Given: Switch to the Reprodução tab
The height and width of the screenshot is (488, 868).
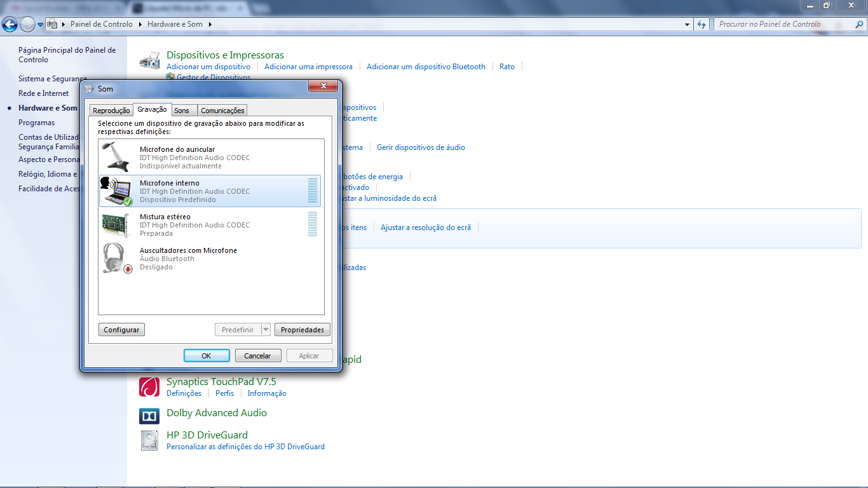Looking at the screenshot, I should pos(111,111).
